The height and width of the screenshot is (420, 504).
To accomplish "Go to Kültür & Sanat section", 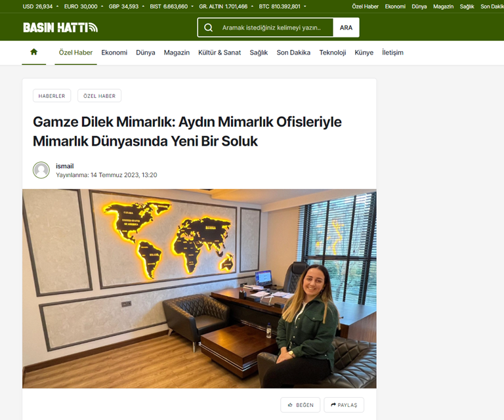I will (219, 52).
